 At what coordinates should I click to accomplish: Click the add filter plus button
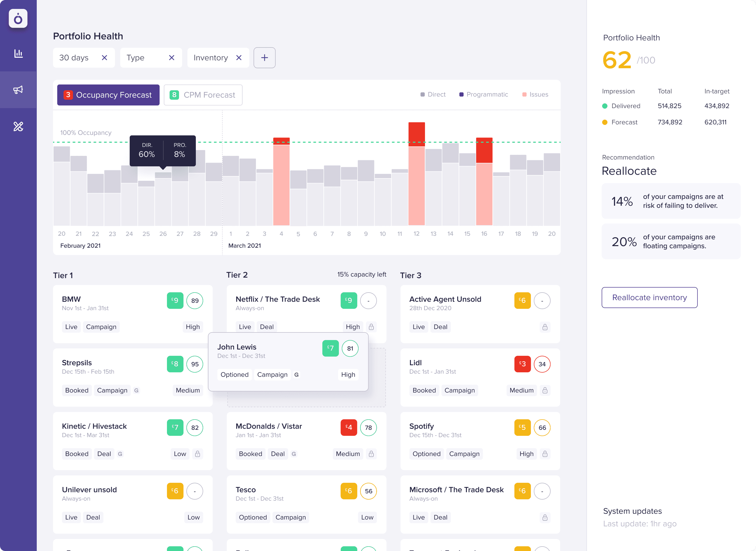[264, 58]
